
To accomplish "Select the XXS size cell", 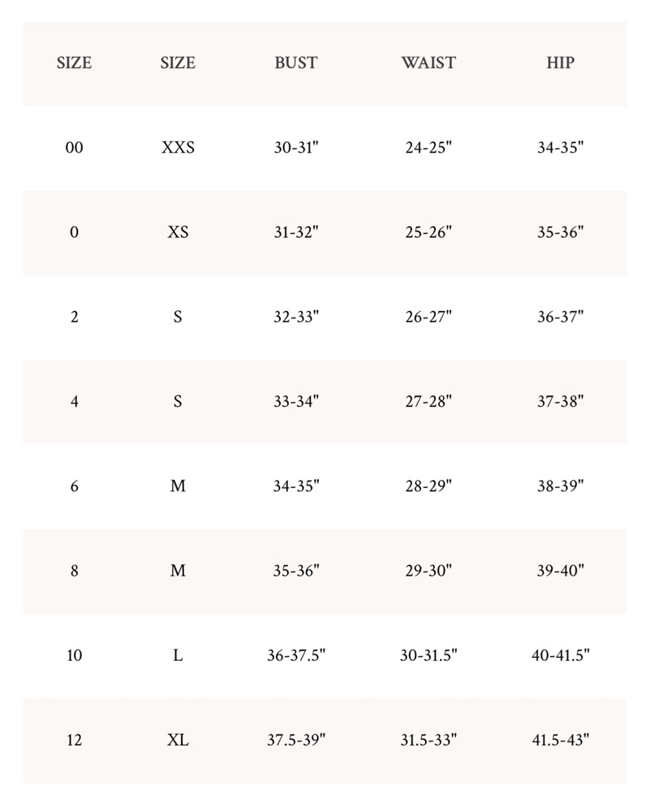I will click(178, 148).
